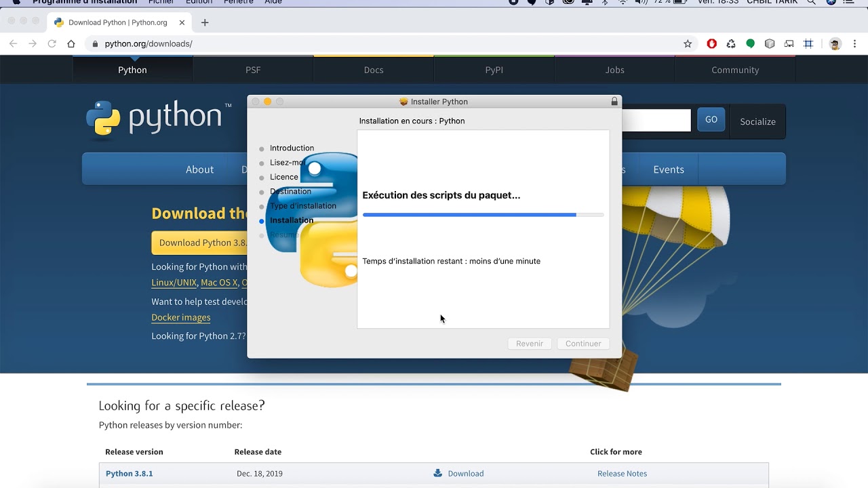
Task: Open the Aide menu
Action: pyautogui.click(x=273, y=2)
